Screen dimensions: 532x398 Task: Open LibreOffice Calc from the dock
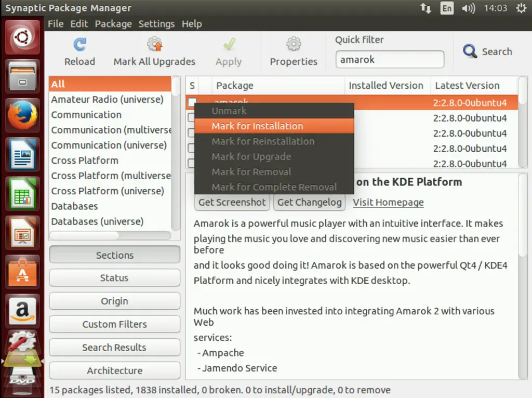[x=22, y=193]
